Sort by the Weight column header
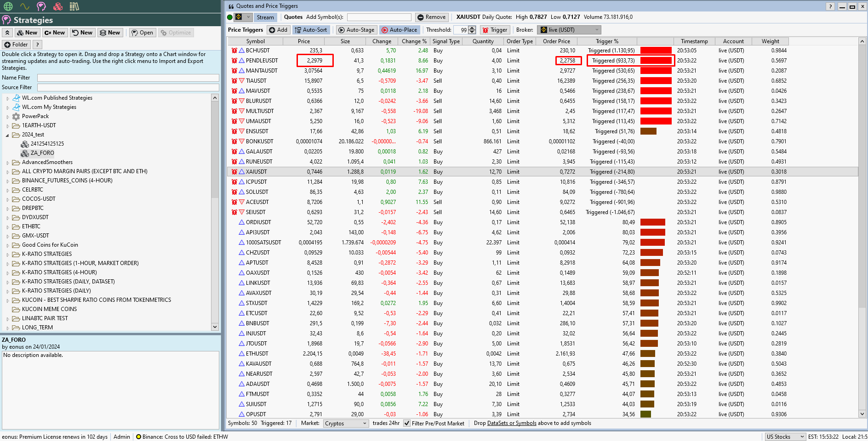This screenshot has width=868, height=441. point(770,41)
